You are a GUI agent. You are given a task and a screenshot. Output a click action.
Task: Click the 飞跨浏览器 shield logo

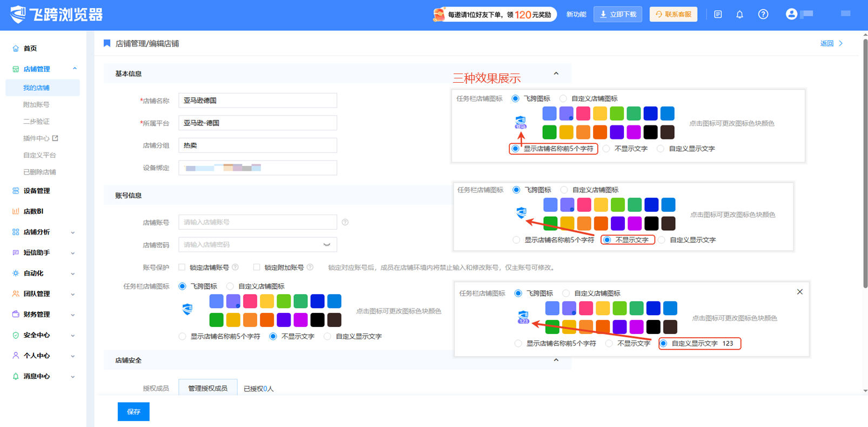click(x=18, y=14)
